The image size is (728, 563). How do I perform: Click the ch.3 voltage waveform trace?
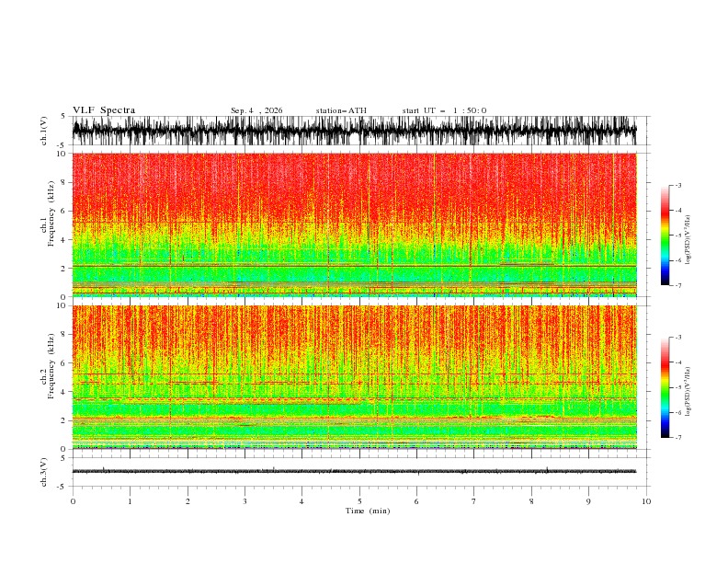[355, 471]
